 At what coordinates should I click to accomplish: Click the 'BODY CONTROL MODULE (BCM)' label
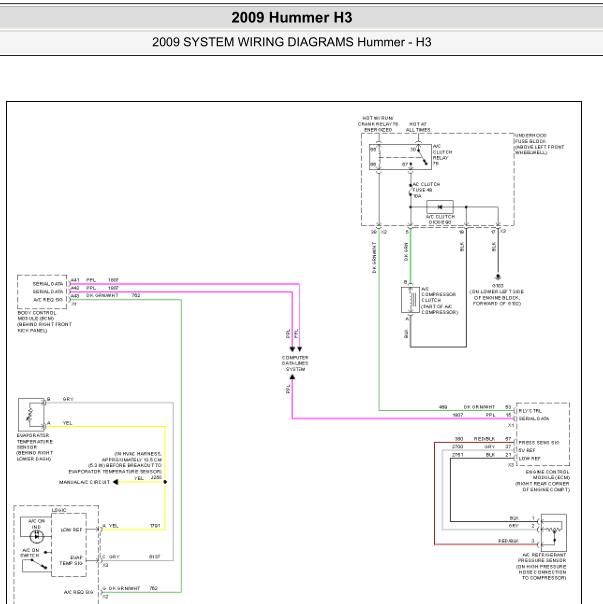pos(44,322)
